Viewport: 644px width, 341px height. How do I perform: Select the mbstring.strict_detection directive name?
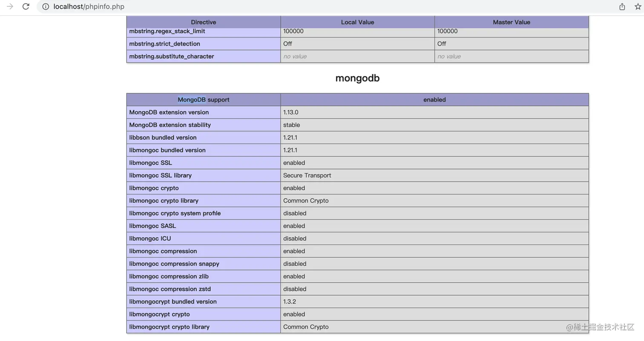tap(164, 44)
